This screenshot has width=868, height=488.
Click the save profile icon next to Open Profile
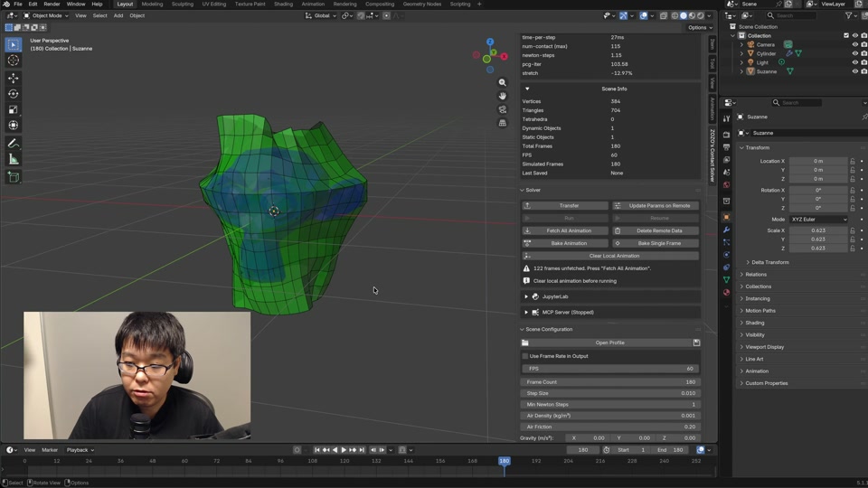pos(696,343)
